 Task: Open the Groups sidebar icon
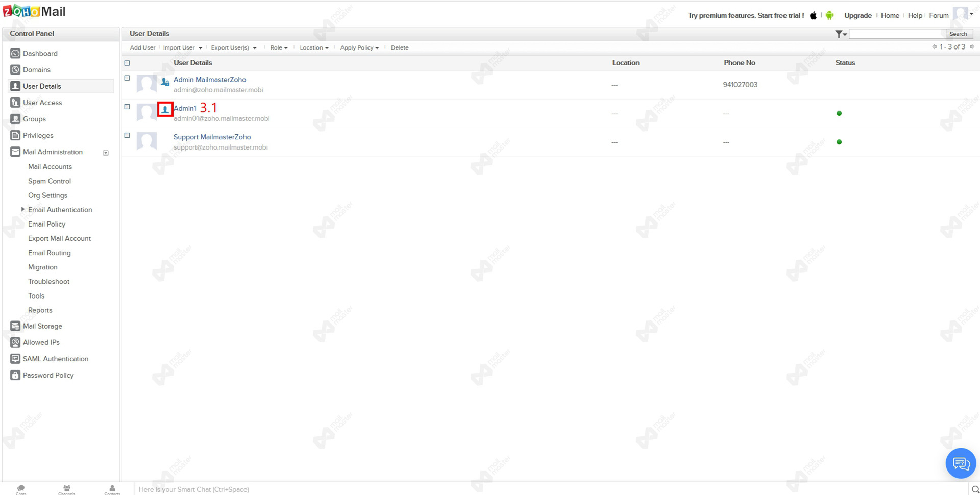pos(15,119)
